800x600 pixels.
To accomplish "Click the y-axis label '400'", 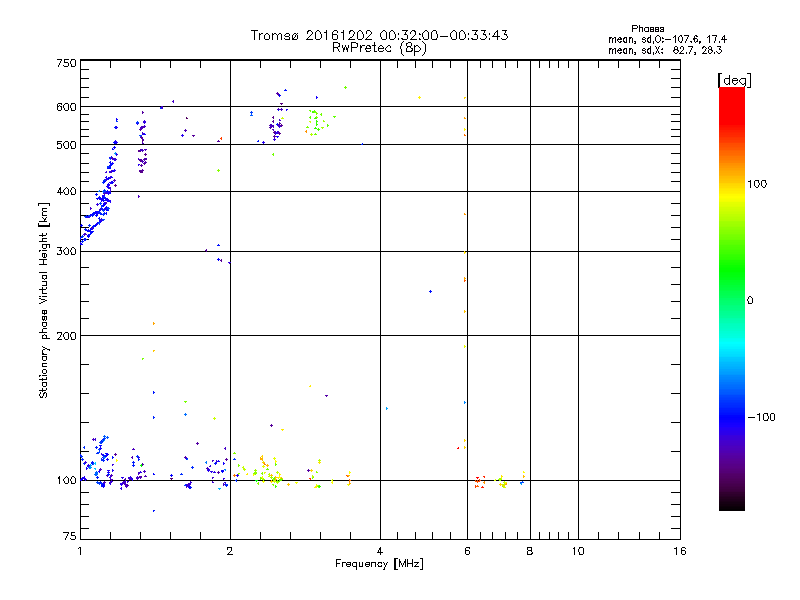I will tap(66, 192).
